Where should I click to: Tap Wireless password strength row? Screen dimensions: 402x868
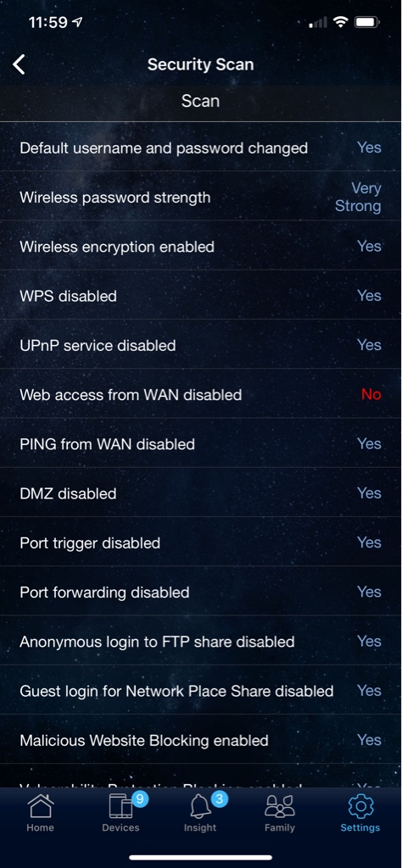(200, 197)
